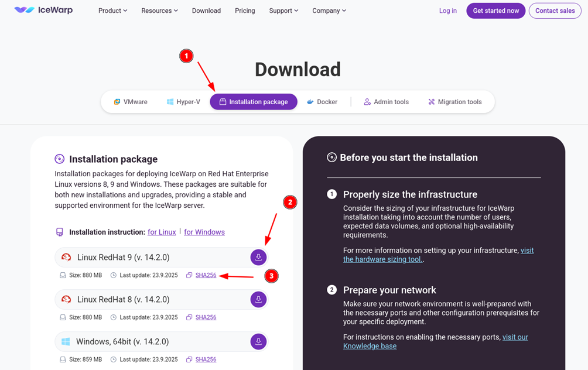Viewport: 588px width, 370px height.
Task: Go to the Pricing page
Action: (x=245, y=11)
